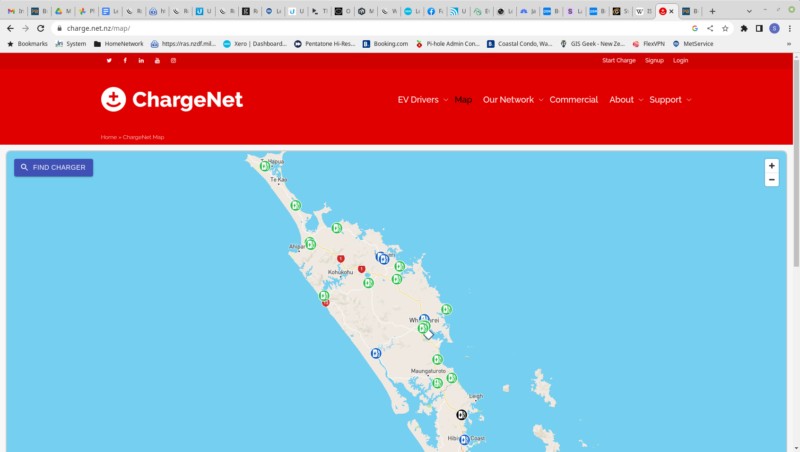800x452 pixels.
Task: Click the ChargeNet smiley plug logo
Action: tap(113, 99)
